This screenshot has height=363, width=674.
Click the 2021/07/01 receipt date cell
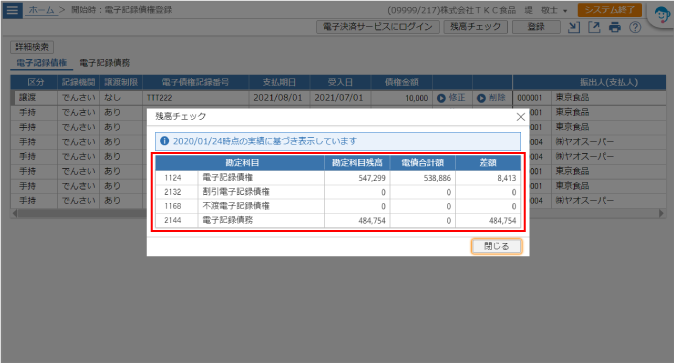point(339,98)
